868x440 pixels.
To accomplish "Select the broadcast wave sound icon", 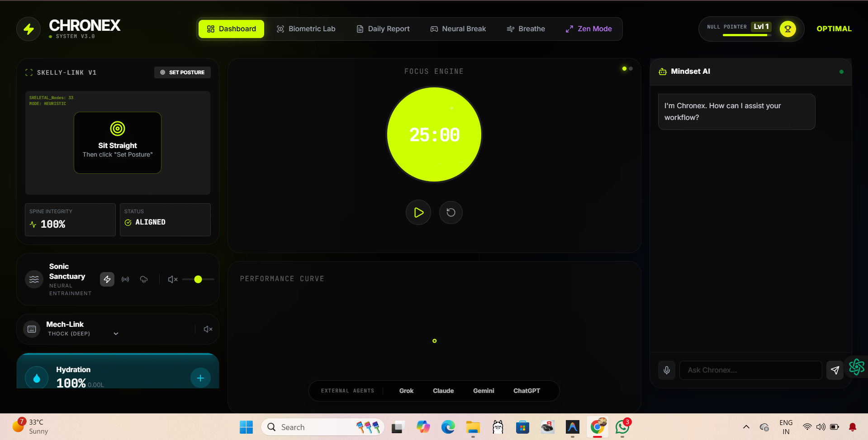I will [x=125, y=279].
